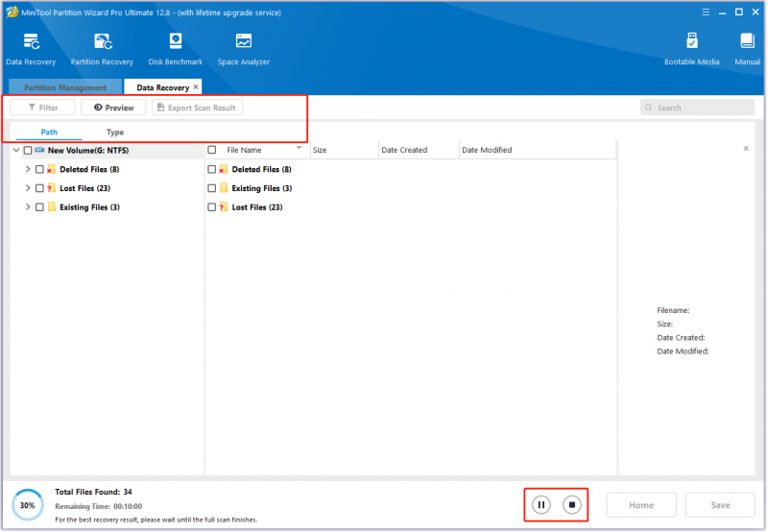The height and width of the screenshot is (532, 768).
Task: Check Deleted Files (8) in tree
Action: [x=39, y=170]
